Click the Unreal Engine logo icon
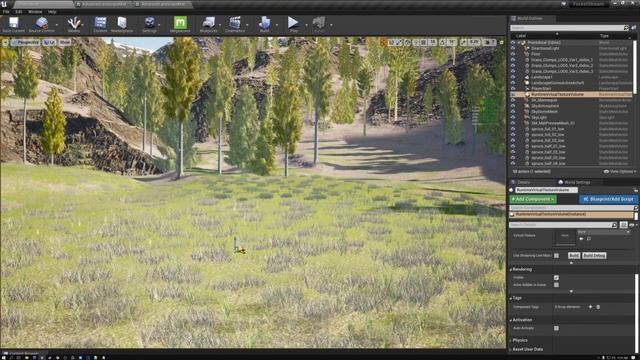The height and width of the screenshot is (360, 640). pos(4,4)
